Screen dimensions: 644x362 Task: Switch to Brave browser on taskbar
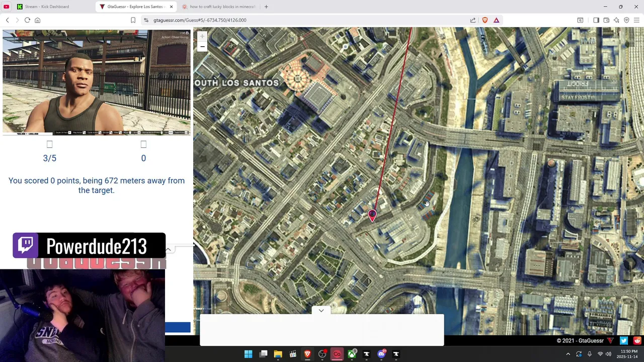(307, 354)
